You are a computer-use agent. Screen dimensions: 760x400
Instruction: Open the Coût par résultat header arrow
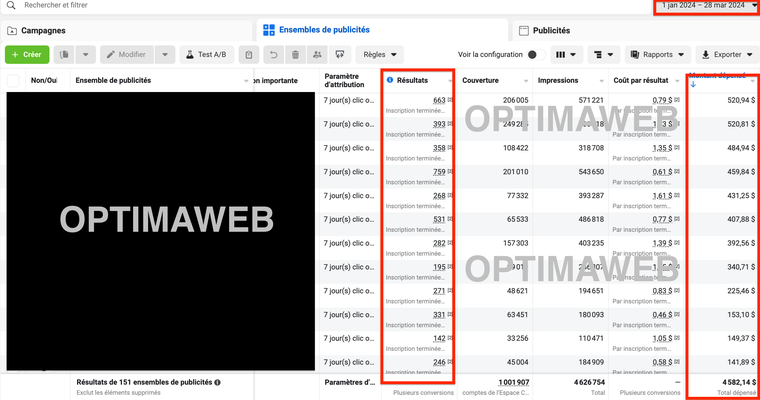point(677,81)
